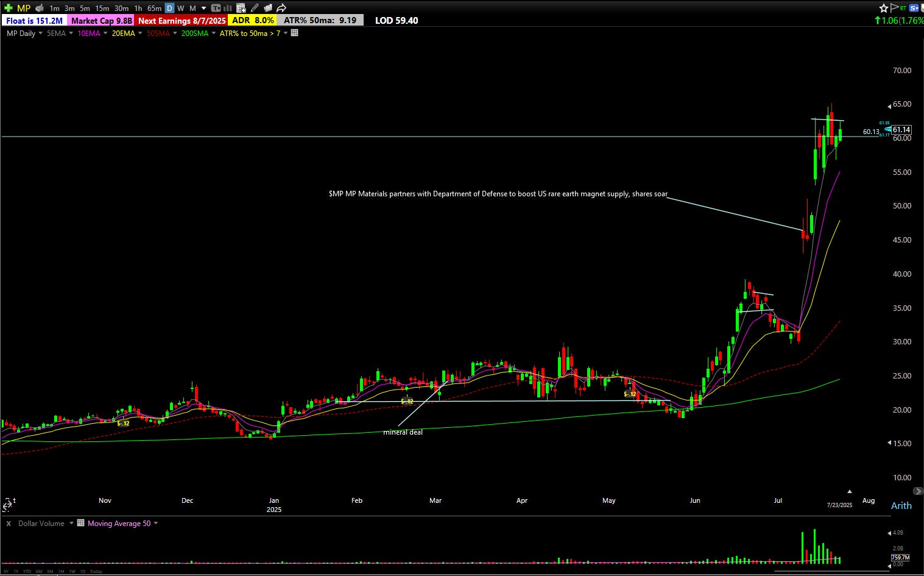Open Dollar Volume dropdown
This screenshot has width=924, height=576.
71,523
